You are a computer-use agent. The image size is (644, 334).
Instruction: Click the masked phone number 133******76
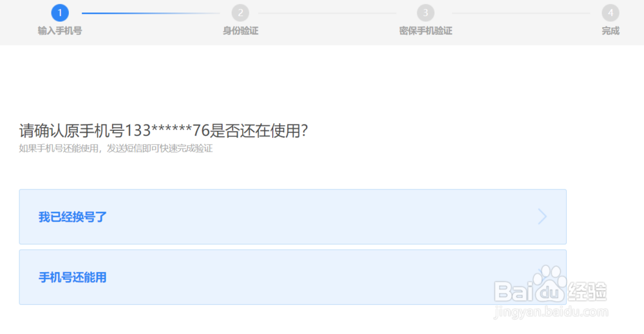(167, 131)
